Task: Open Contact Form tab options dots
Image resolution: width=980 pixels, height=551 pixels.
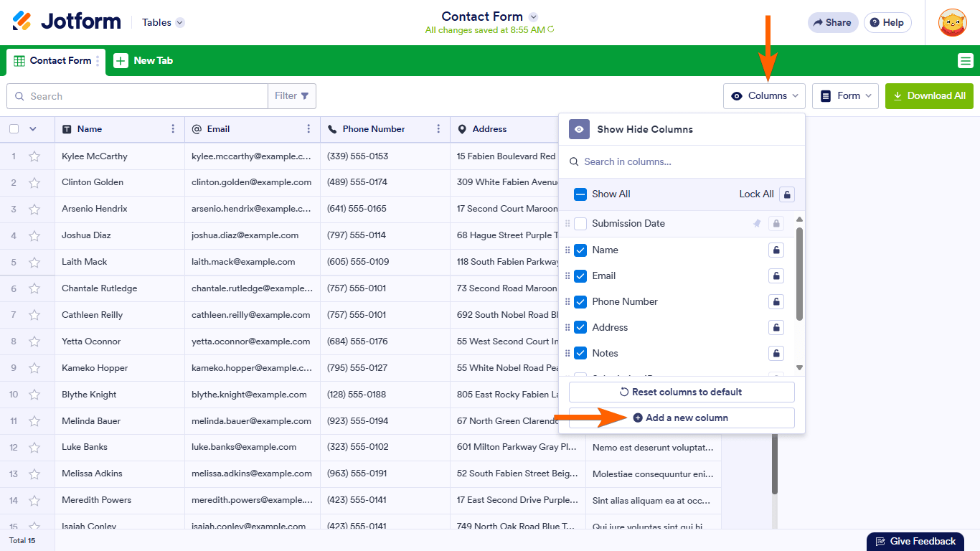Action: point(98,61)
